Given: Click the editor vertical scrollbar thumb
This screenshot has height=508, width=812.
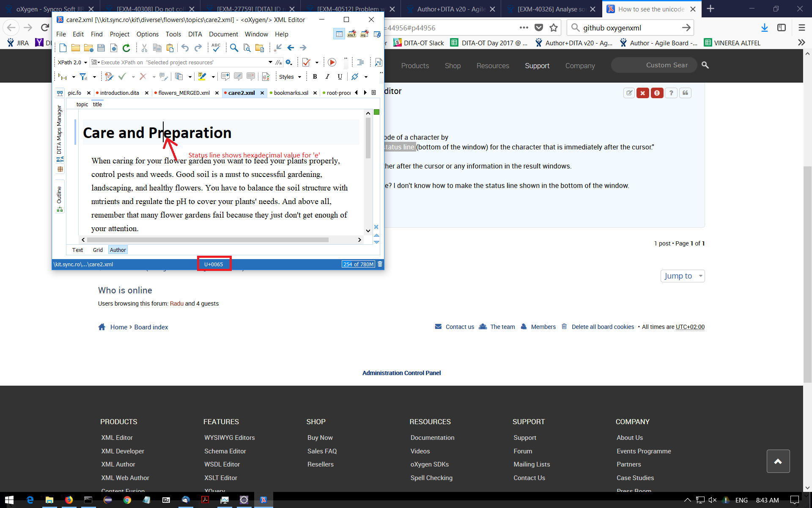Looking at the screenshot, I should [368, 138].
